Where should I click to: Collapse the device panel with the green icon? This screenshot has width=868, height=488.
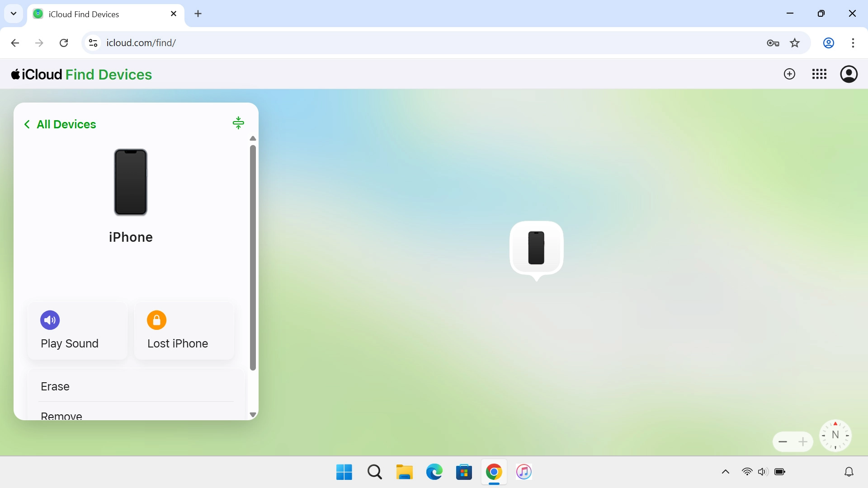coord(238,123)
